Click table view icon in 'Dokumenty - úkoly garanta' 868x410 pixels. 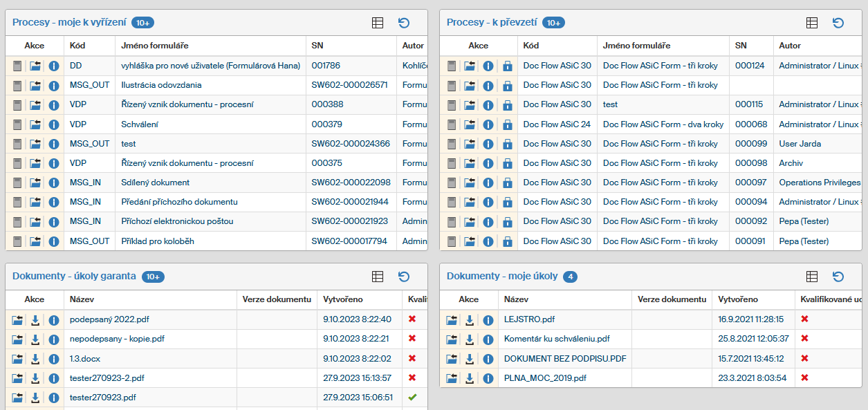378,277
